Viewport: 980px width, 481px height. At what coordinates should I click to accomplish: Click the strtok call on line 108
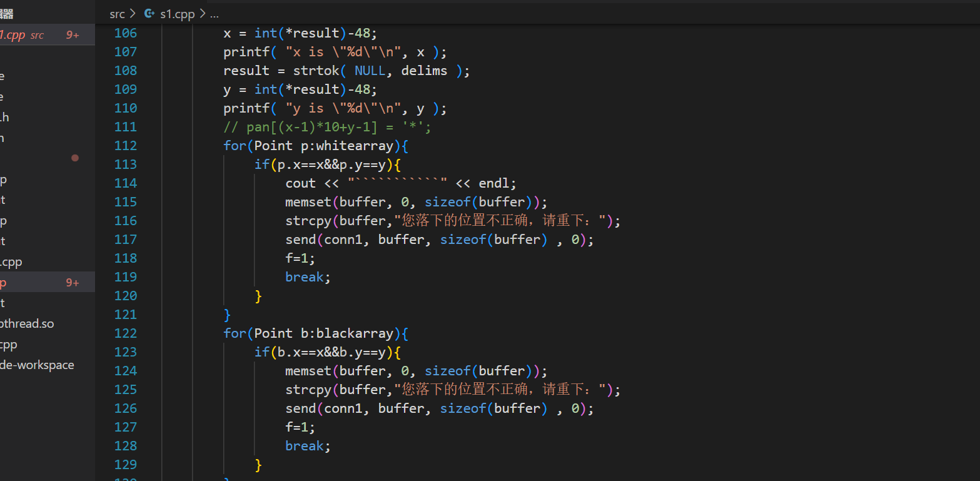(316, 70)
